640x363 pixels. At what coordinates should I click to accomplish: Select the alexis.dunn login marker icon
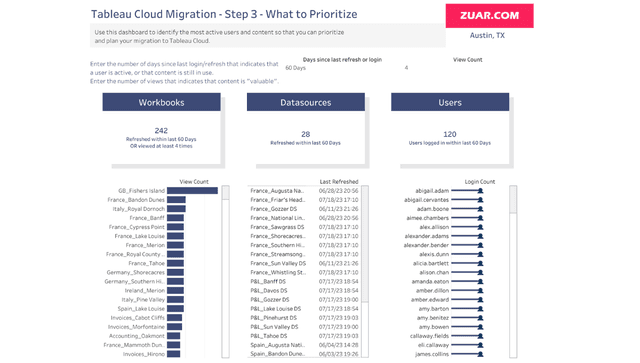(480, 254)
